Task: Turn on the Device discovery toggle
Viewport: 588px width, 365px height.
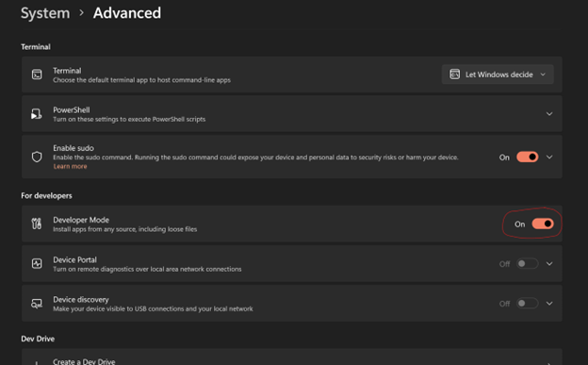Action: pyautogui.click(x=528, y=304)
